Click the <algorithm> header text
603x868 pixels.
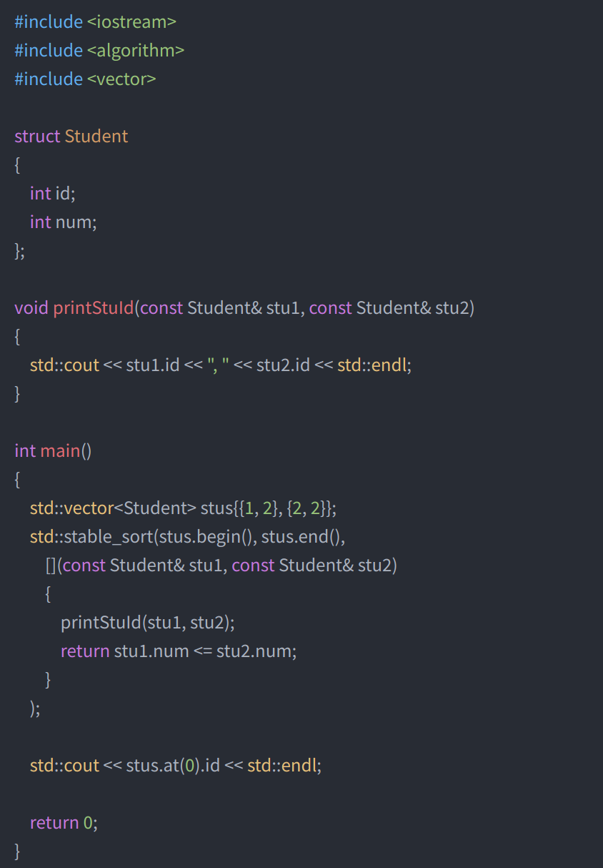(x=136, y=51)
